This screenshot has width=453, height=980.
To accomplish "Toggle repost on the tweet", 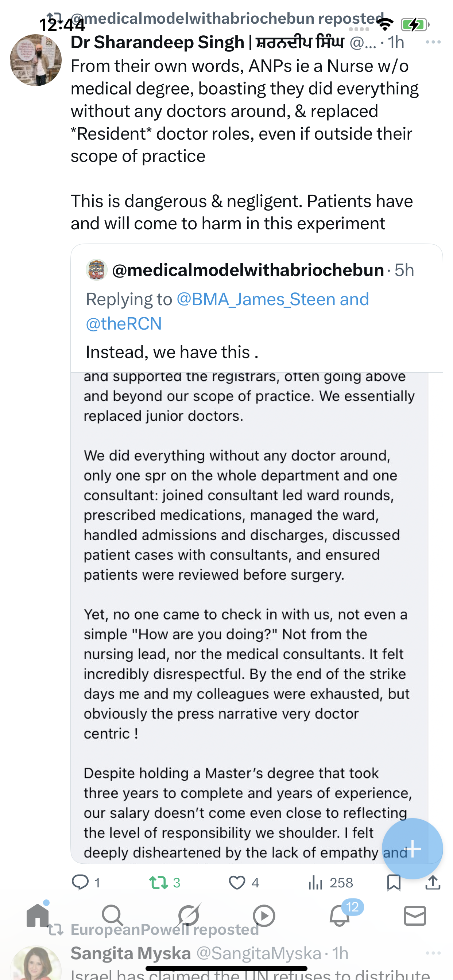I will click(x=158, y=883).
